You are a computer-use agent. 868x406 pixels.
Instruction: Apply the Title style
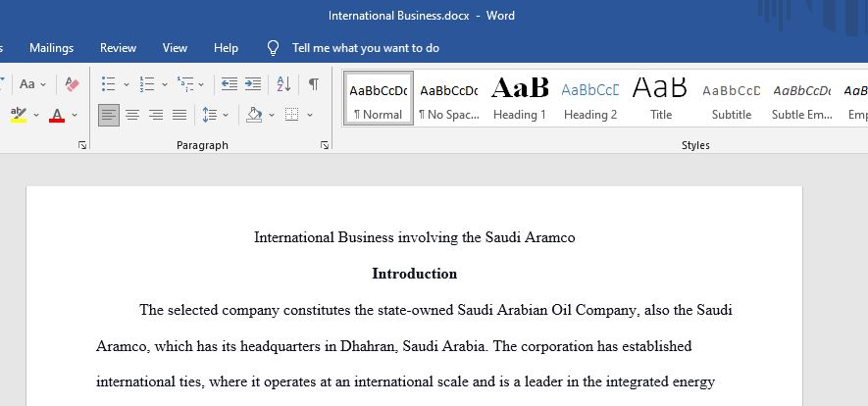coord(660,98)
